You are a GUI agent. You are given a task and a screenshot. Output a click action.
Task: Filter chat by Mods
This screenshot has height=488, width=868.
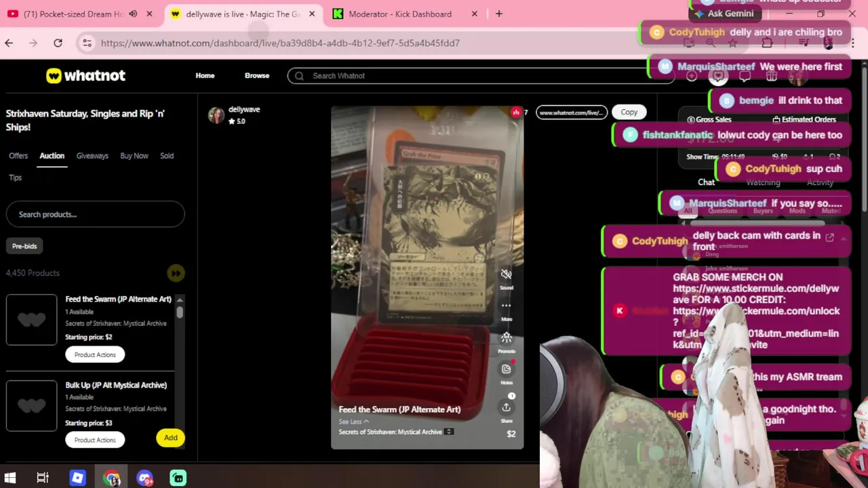(x=797, y=211)
